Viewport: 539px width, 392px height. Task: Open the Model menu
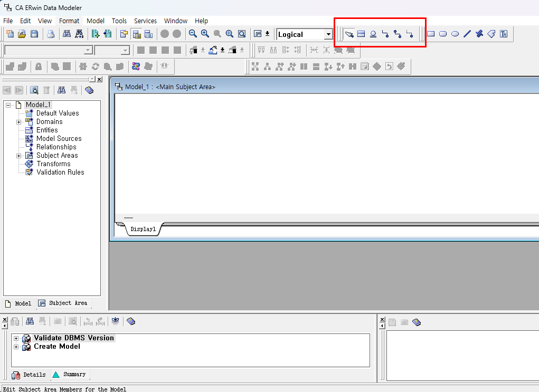click(x=96, y=21)
